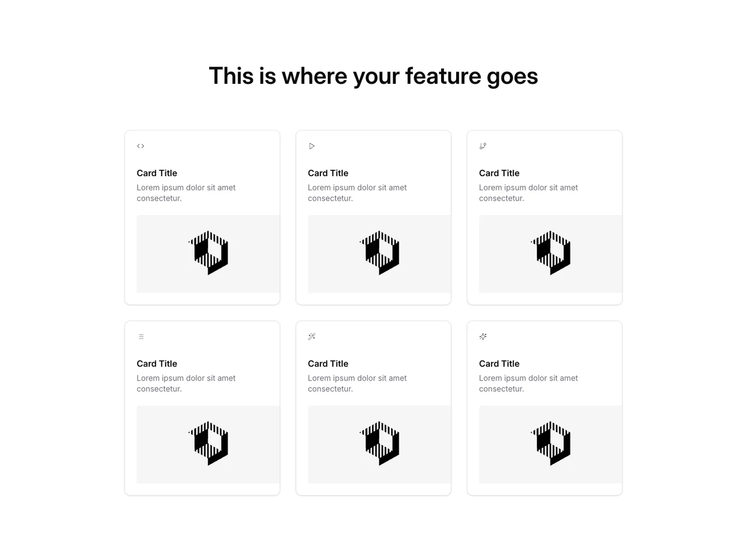The height and width of the screenshot is (560, 747).
Task: Click Card Title under the code brackets icon
Action: click(x=157, y=173)
